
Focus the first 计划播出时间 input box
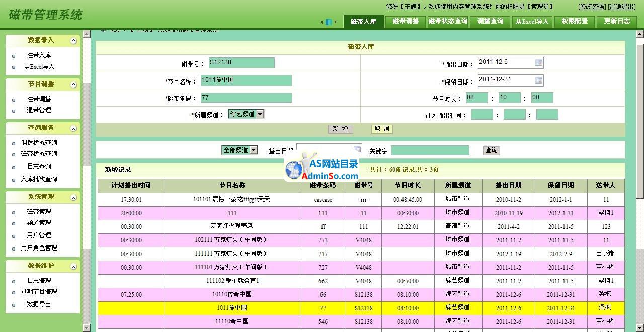pyautogui.click(x=482, y=115)
